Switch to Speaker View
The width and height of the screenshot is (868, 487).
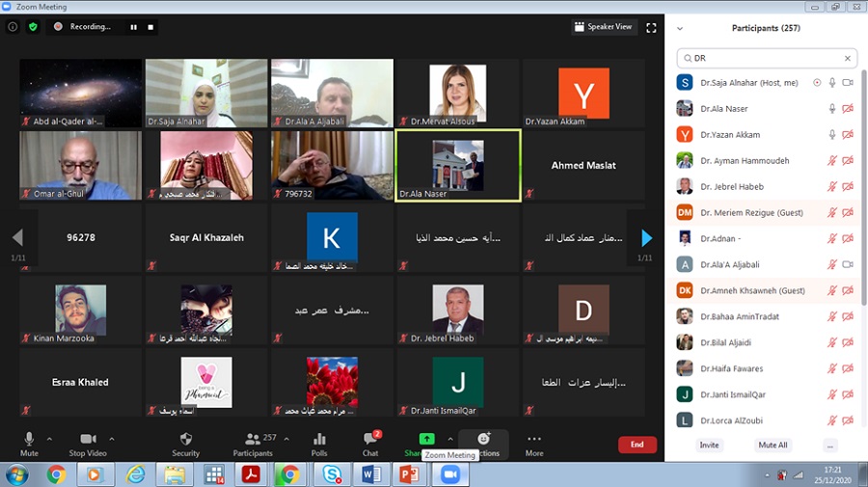(x=604, y=27)
